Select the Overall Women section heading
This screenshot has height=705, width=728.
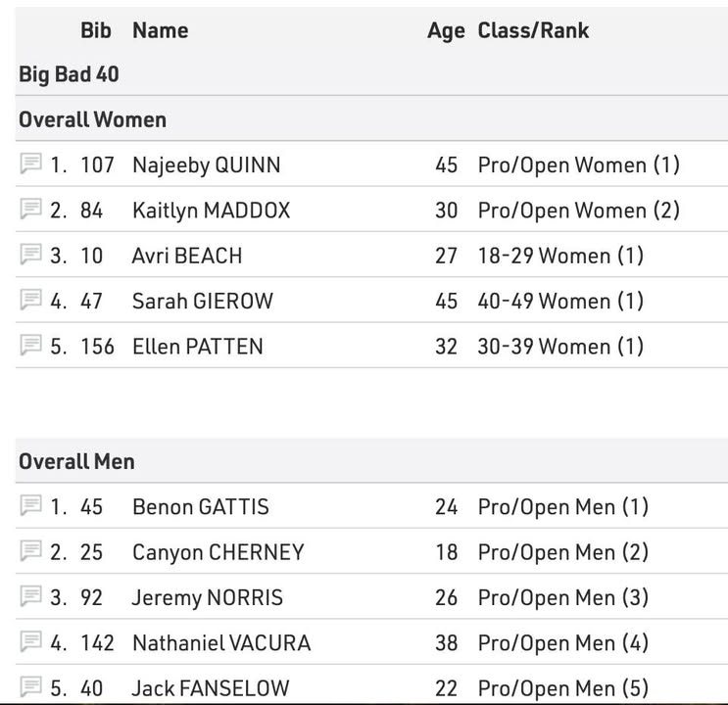[93, 119]
